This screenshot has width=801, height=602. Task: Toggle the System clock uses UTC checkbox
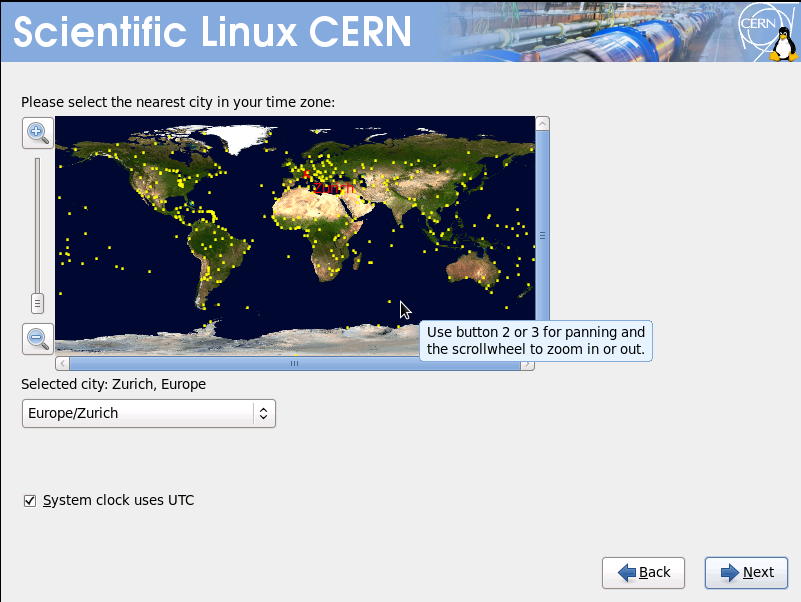tap(30, 500)
